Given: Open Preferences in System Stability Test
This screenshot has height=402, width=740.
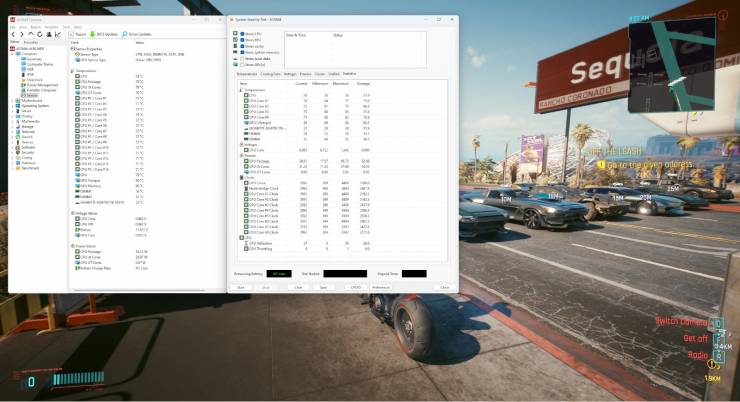Looking at the screenshot, I should [381, 287].
